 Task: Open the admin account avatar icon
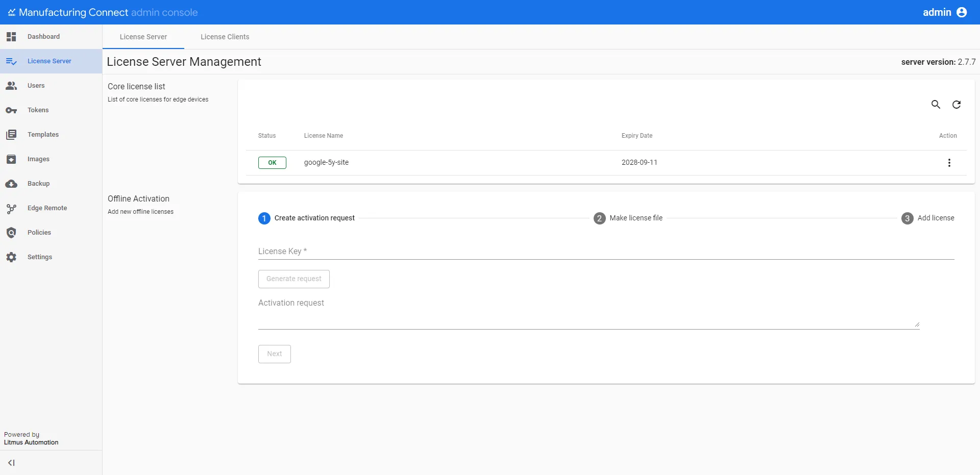962,12
